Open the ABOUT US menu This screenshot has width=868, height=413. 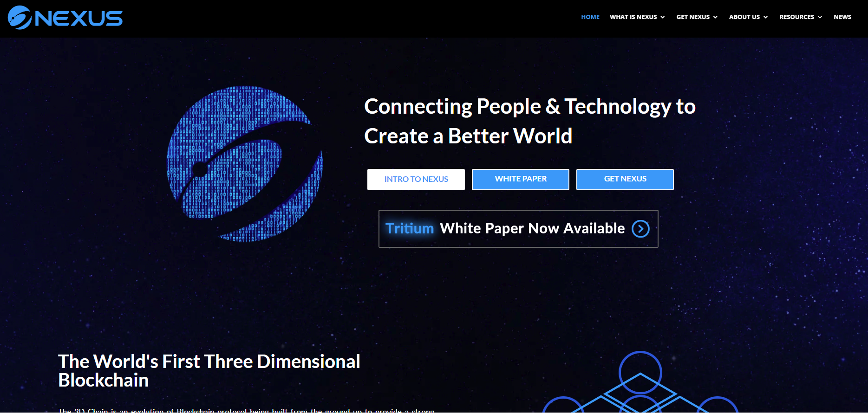tap(744, 17)
